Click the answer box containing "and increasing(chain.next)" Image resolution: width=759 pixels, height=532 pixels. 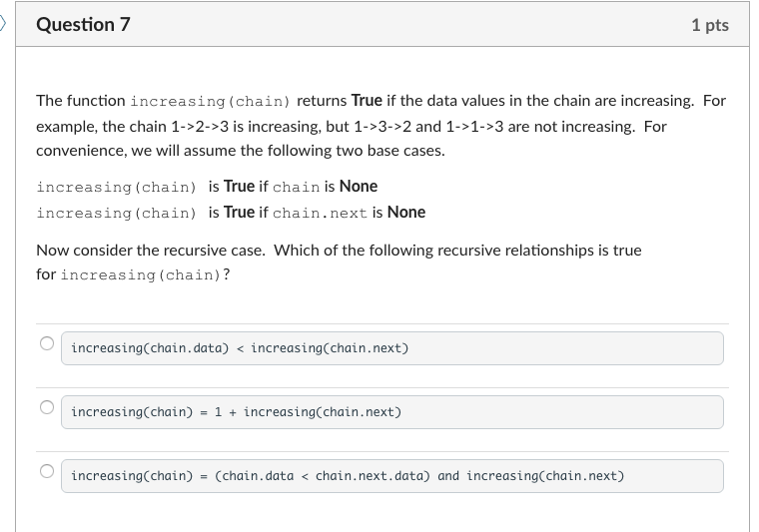click(391, 476)
